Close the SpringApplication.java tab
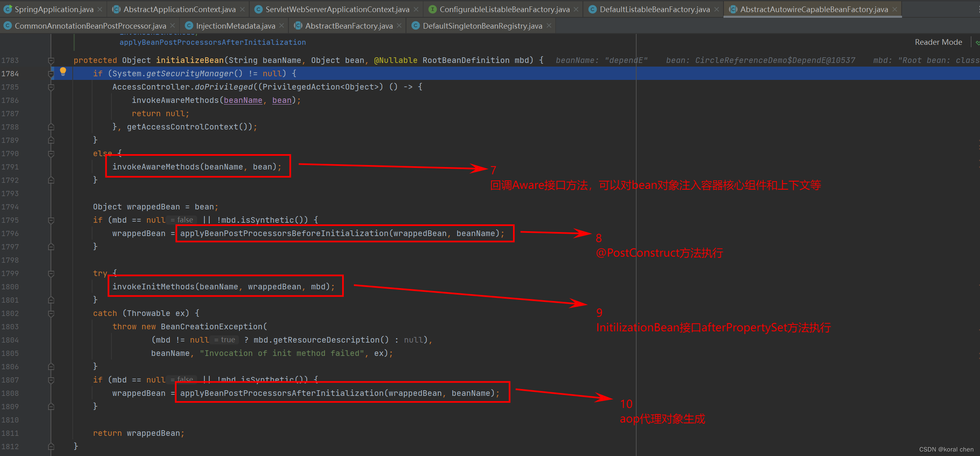Screen dimensions: 980x456 point(100,9)
